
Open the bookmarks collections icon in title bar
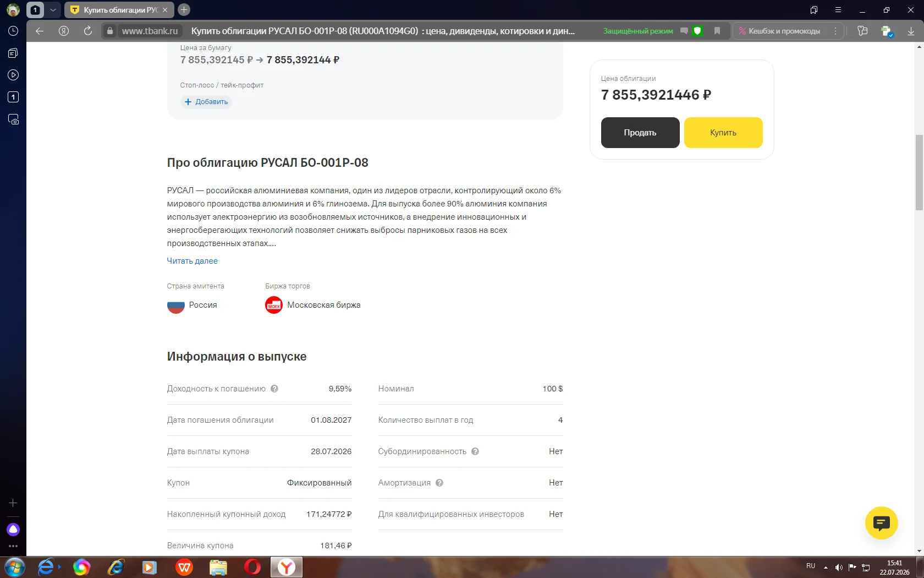[814, 10]
